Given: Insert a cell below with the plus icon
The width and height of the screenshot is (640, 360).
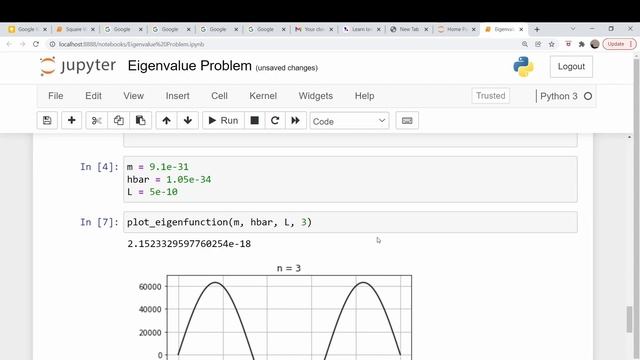Looking at the screenshot, I should tap(71, 120).
